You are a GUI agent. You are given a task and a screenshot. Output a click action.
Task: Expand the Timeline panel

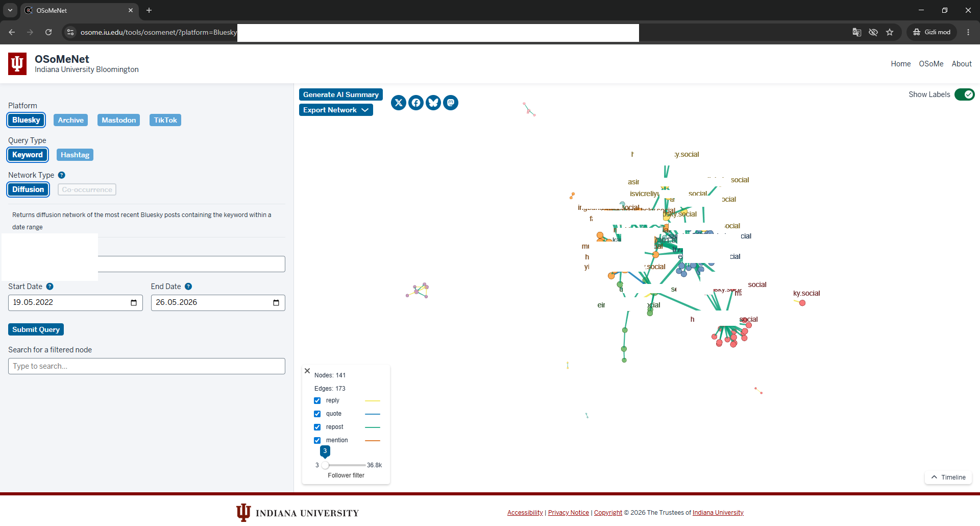coord(948,477)
